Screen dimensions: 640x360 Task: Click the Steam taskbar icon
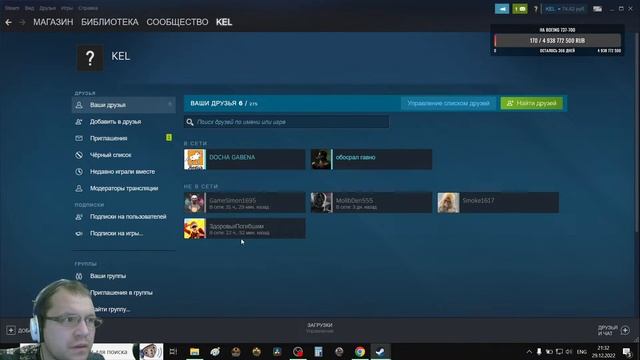tap(380, 352)
